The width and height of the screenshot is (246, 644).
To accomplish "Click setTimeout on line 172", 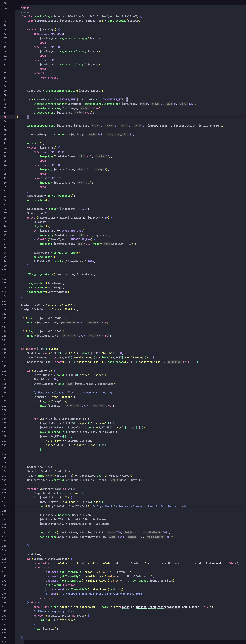I will coord(53,585).
